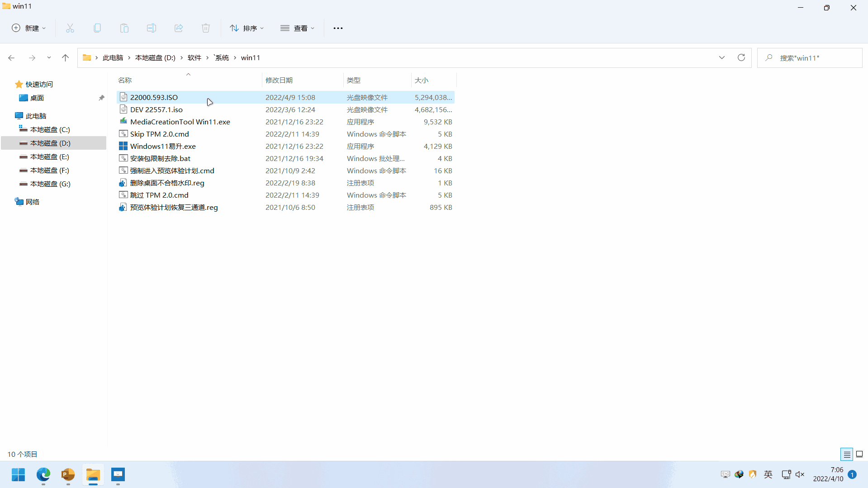Click the Rename icon in the toolbar

click(151, 28)
